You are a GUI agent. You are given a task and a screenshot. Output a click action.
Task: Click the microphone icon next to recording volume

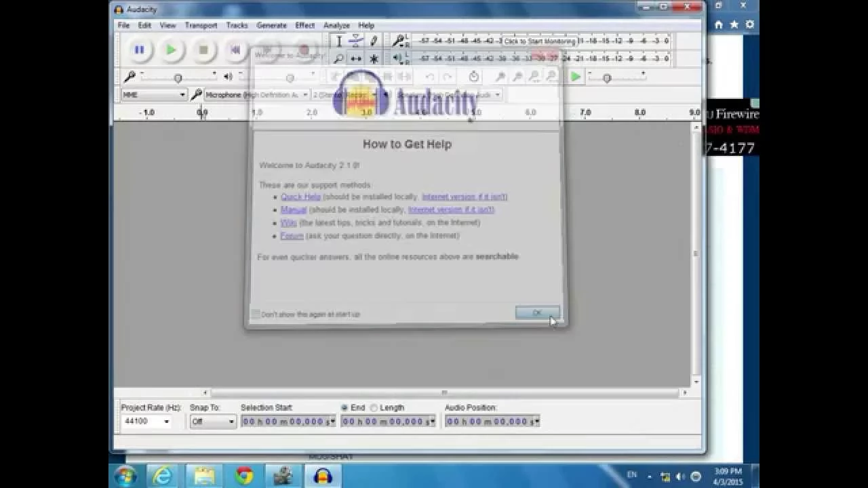(x=130, y=77)
